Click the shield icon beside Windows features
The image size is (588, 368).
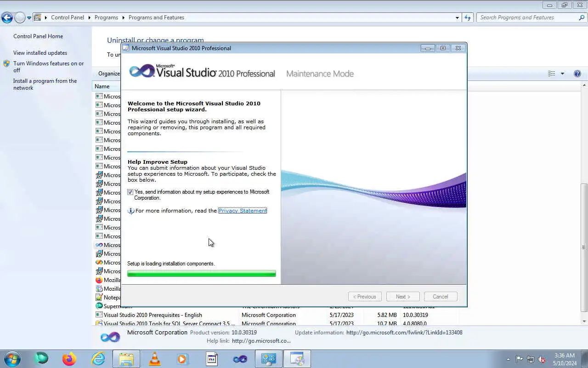click(6, 63)
